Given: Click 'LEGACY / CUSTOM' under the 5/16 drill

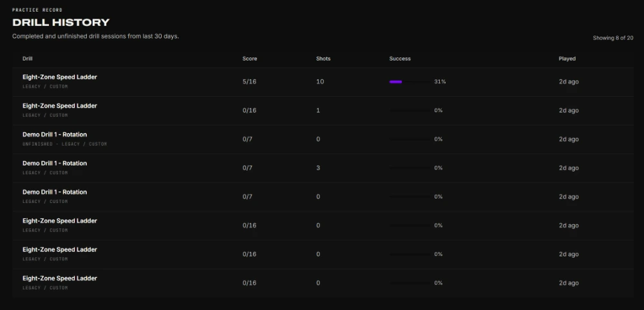Looking at the screenshot, I should coord(45,87).
